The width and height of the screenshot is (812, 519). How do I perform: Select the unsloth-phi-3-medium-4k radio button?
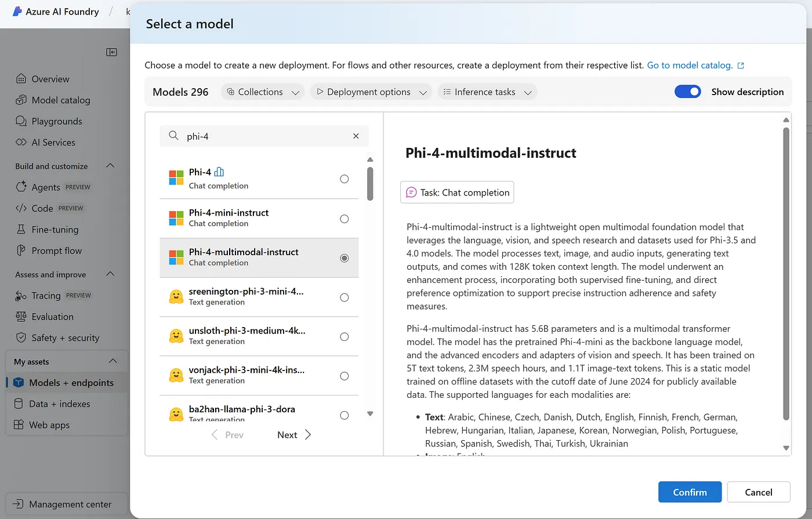(345, 337)
